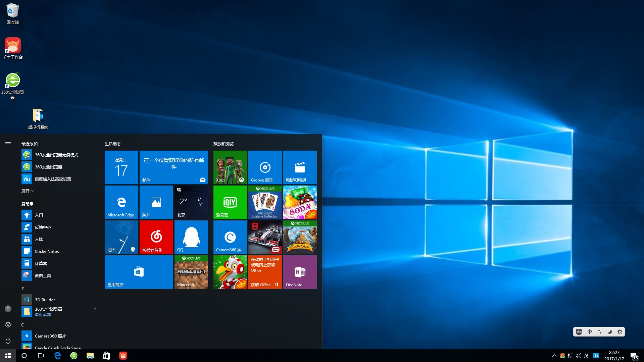Viewport: 644px width, 362px height.
Task: Launch the Microsoft Edge tile
Action: coord(121,202)
